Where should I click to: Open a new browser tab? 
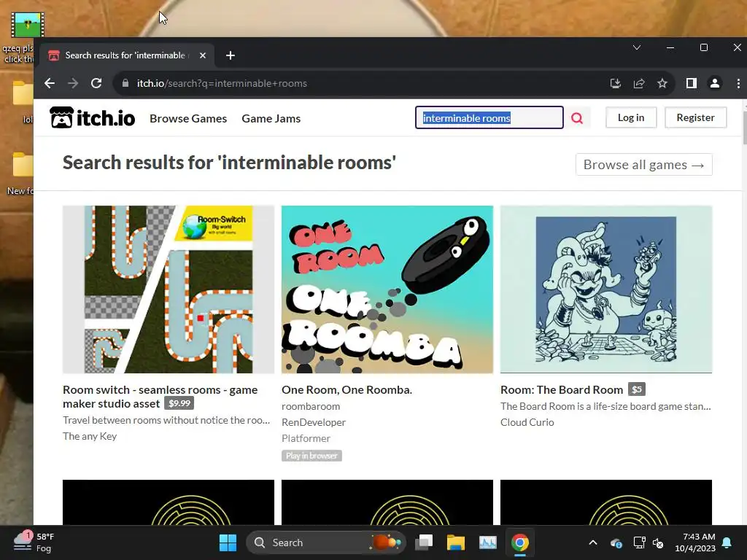[231, 55]
